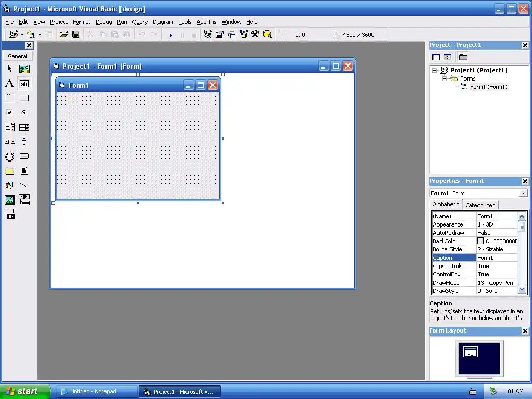
Task: Collapse the Project1 tree node
Action: point(435,70)
